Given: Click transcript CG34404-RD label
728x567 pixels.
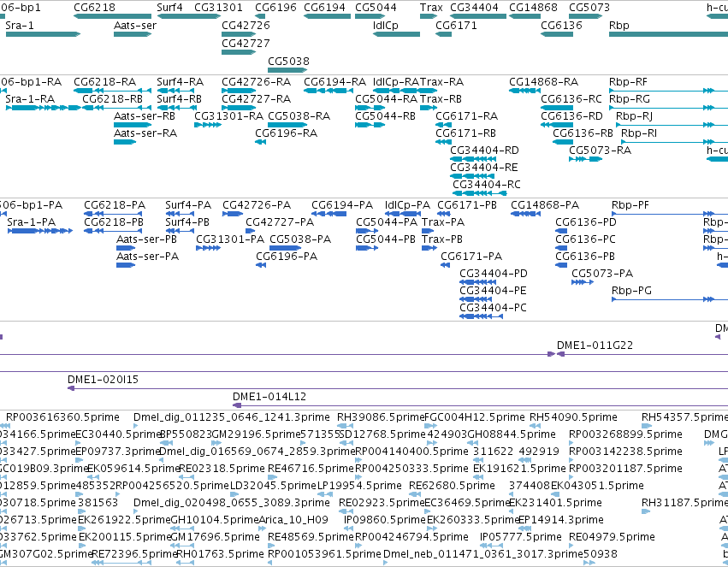Looking at the screenshot, I should click(484, 151).
